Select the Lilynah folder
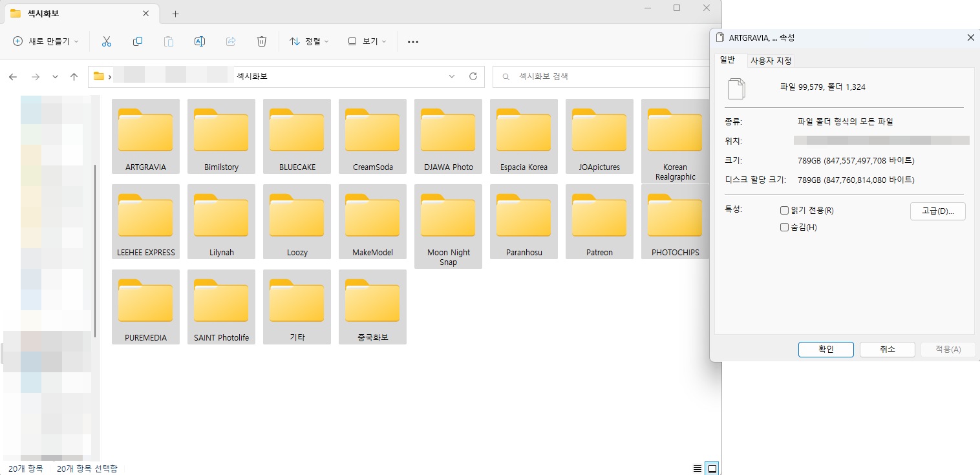 221,222
